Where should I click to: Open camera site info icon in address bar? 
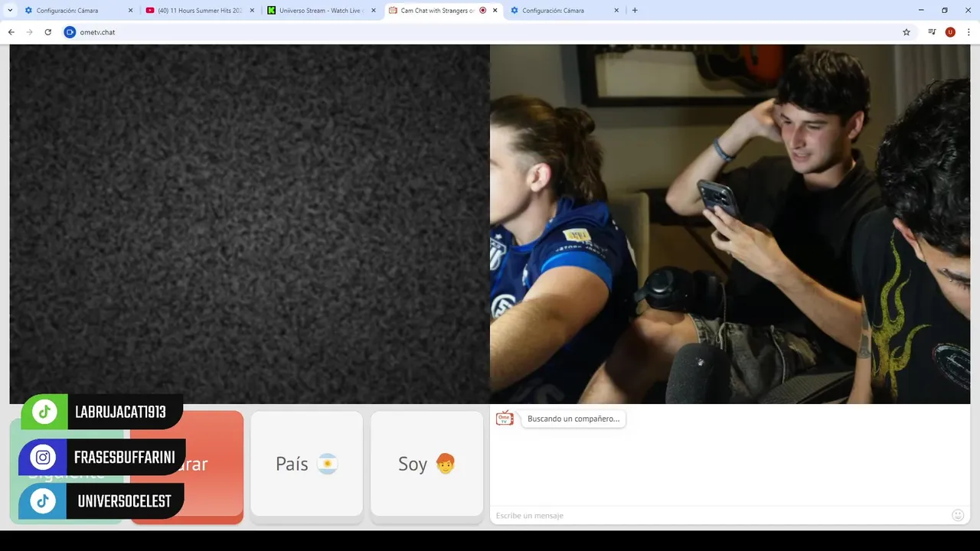tap(70, 32)
